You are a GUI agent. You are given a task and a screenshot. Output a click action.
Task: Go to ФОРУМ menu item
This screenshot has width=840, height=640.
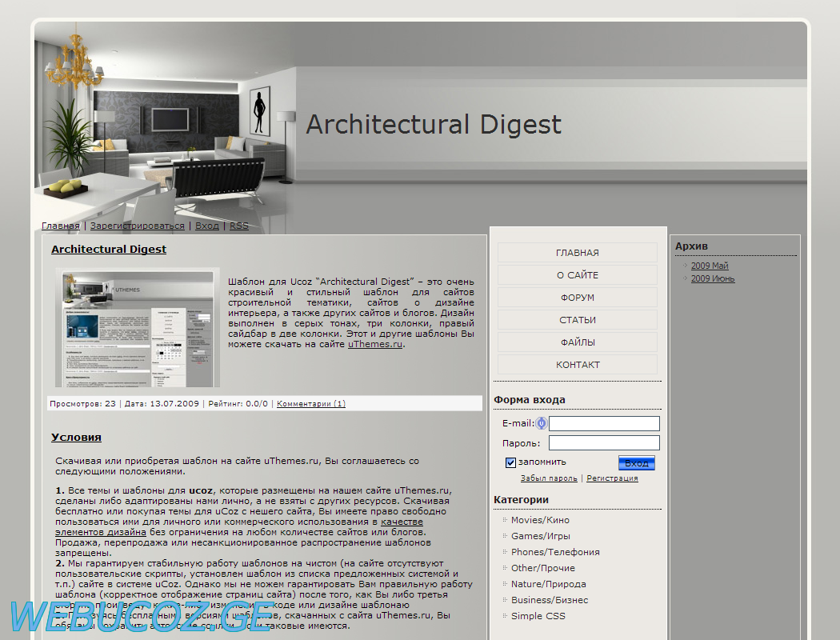(x=577, y=298)
